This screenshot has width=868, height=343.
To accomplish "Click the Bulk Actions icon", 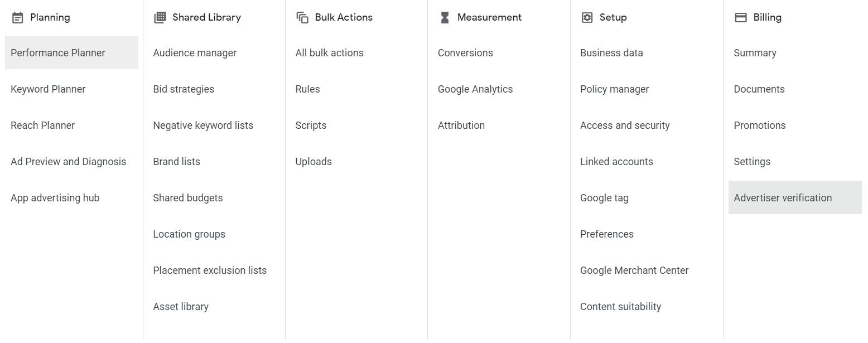I will click(x=301, y=17).
